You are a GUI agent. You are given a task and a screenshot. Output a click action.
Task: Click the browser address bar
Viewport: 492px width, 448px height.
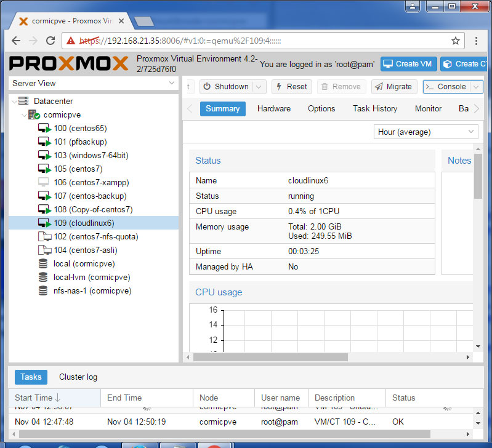tap(263, 41)
